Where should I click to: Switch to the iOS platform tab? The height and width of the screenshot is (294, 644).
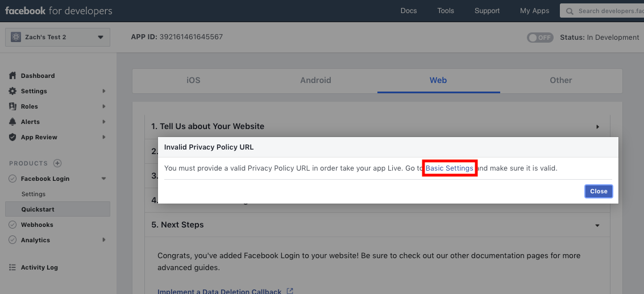pyautogui.click(x=193, y=81)
